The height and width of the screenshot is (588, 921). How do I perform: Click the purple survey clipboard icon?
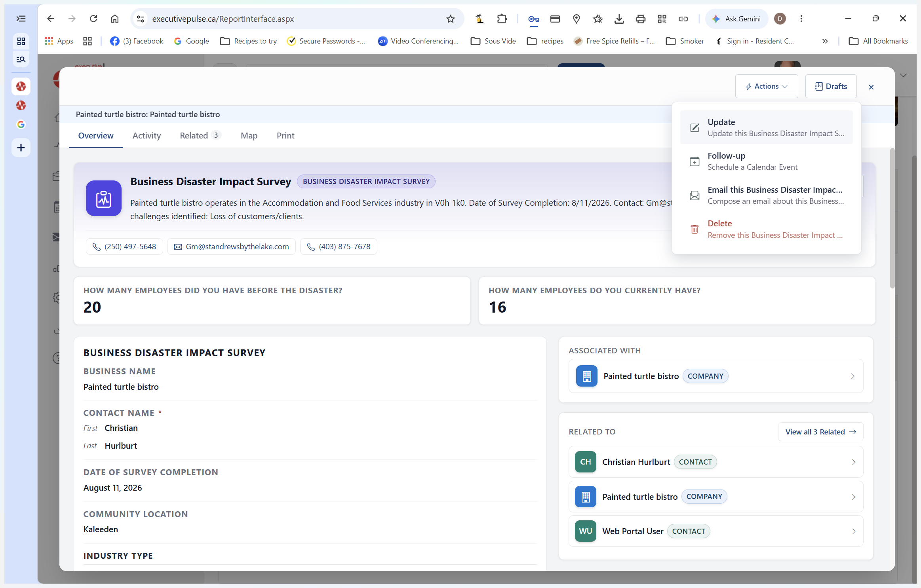pos(104,198)
